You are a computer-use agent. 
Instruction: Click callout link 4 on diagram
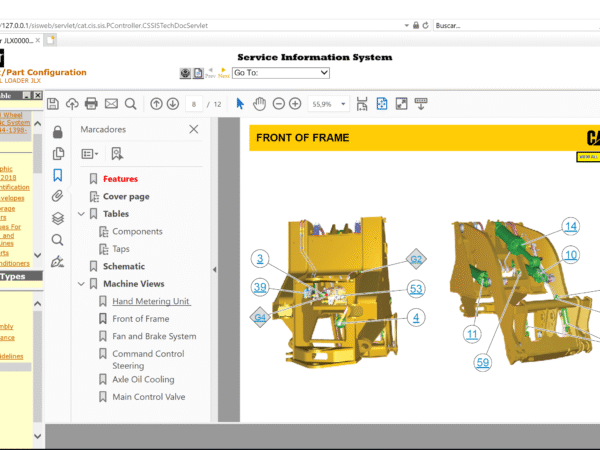[416, 318]
